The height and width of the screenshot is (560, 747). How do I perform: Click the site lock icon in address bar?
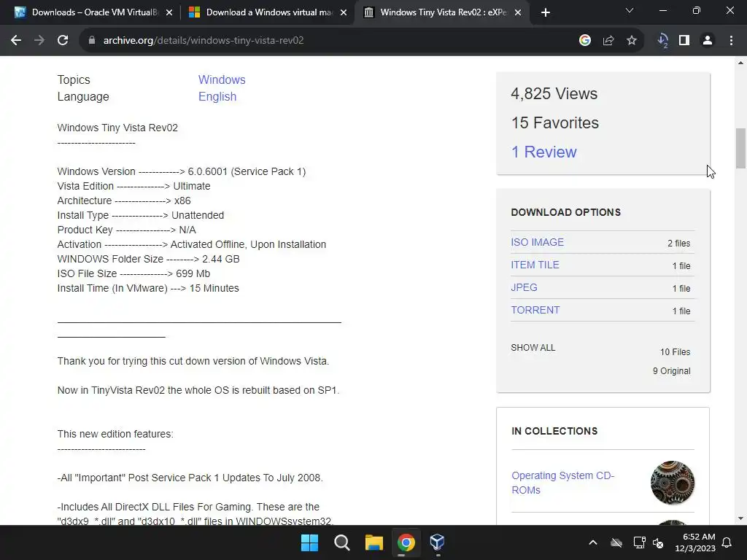click(x=91, y=41)
